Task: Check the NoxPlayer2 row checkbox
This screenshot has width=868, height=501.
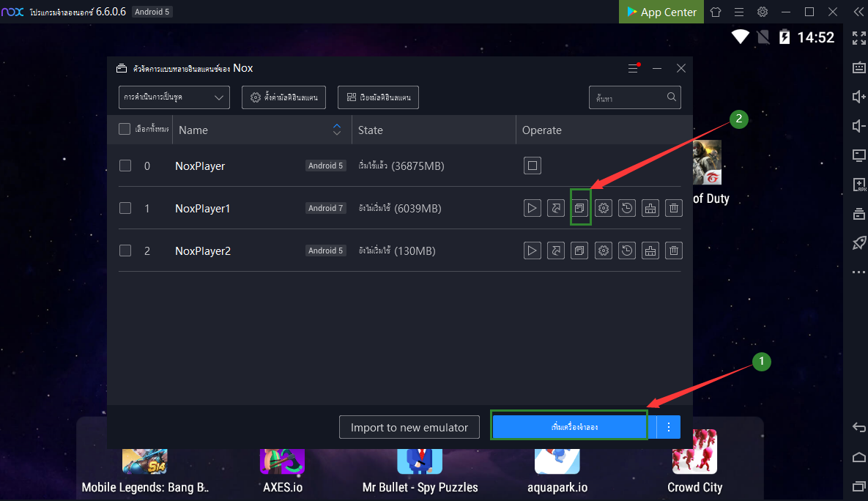Action: point(125,251)
